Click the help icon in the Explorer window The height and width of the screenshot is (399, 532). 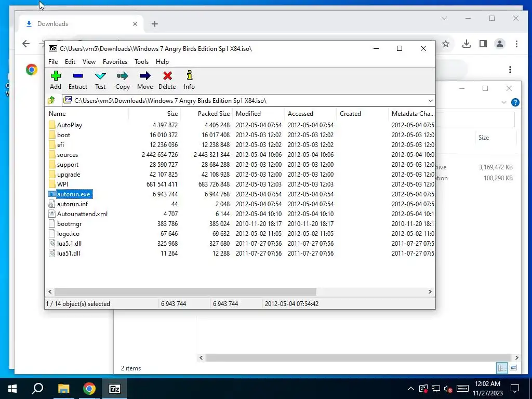[x=515, y=102]
